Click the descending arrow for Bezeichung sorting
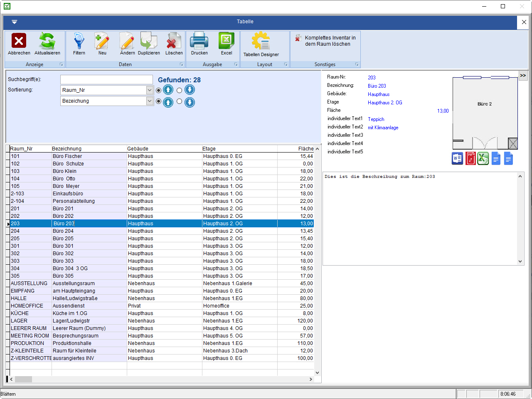Screen dimensions: 532x399 pos(190,102)
